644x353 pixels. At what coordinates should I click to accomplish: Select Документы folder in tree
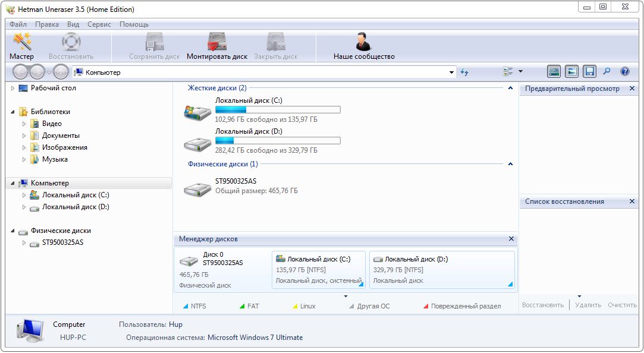pos(61,135)
